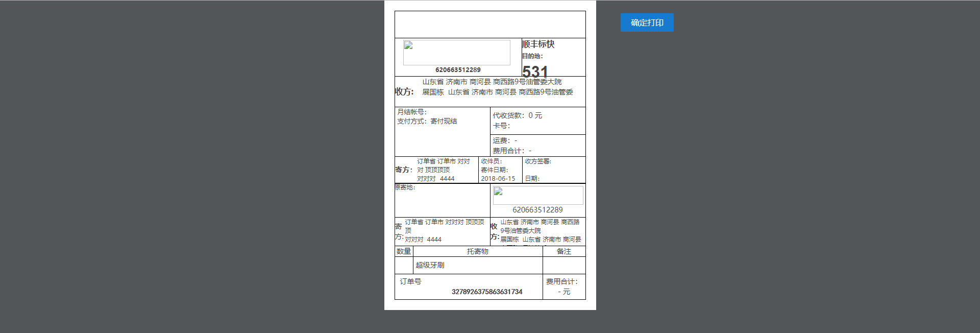Click the 确定打印 confirm print button
This screenshot has width=980, height=333.
click(647, 22)
